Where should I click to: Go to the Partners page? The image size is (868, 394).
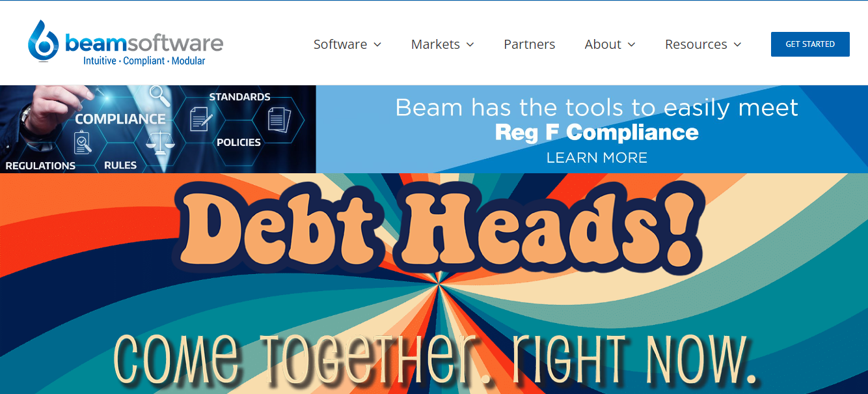[530, 44]
